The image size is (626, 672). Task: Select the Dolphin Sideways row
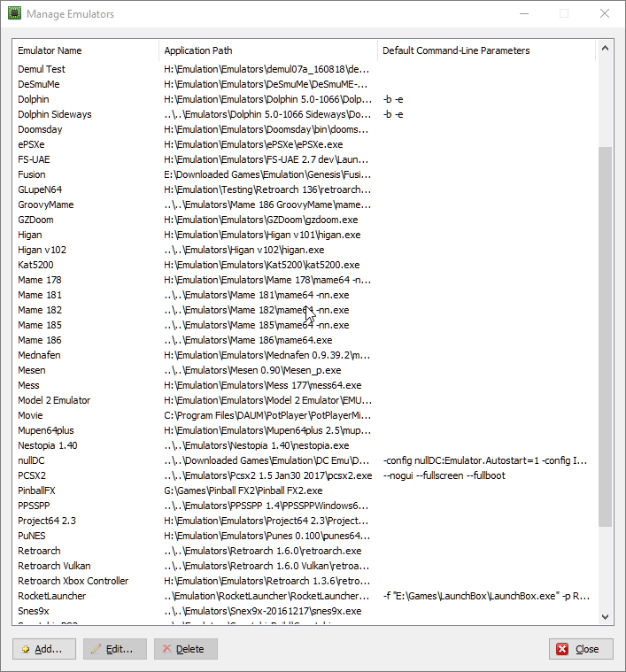click(305, 114)
